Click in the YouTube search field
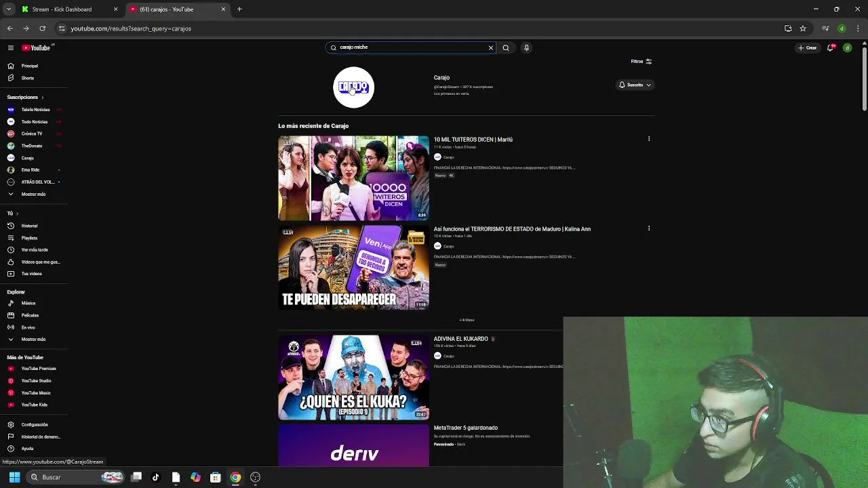Image resolution: width=868 pixels, height=488 pixels. pos(410,47)
